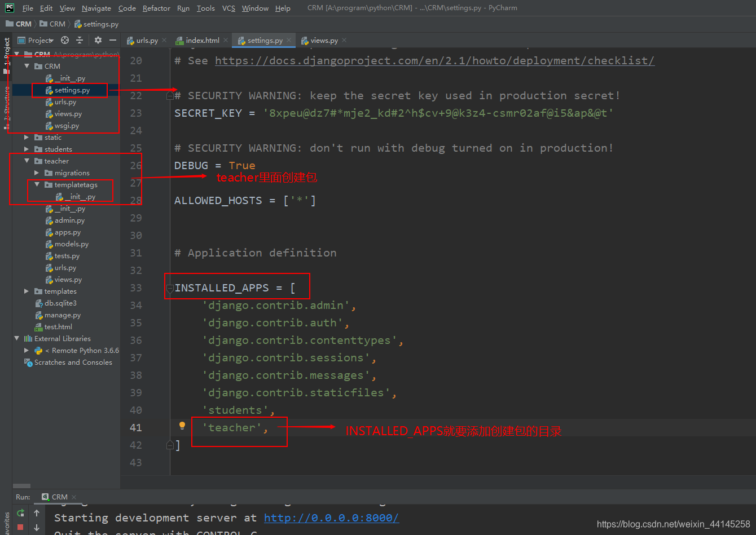The height and width of the screenshot is (535, 756).
Task: Stop the running CRM server
Action: coord(20,527)
